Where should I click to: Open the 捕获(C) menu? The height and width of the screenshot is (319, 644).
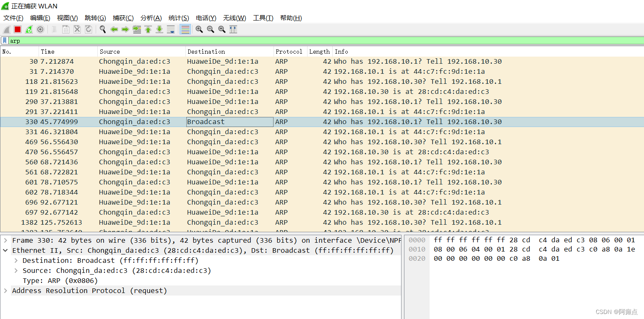click(123, 18)
